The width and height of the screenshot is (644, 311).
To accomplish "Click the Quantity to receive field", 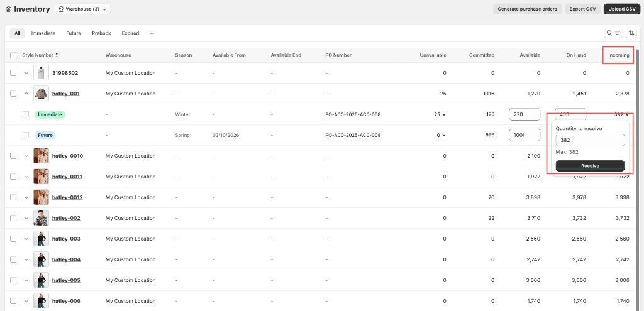I will click(x=590, y=140).
